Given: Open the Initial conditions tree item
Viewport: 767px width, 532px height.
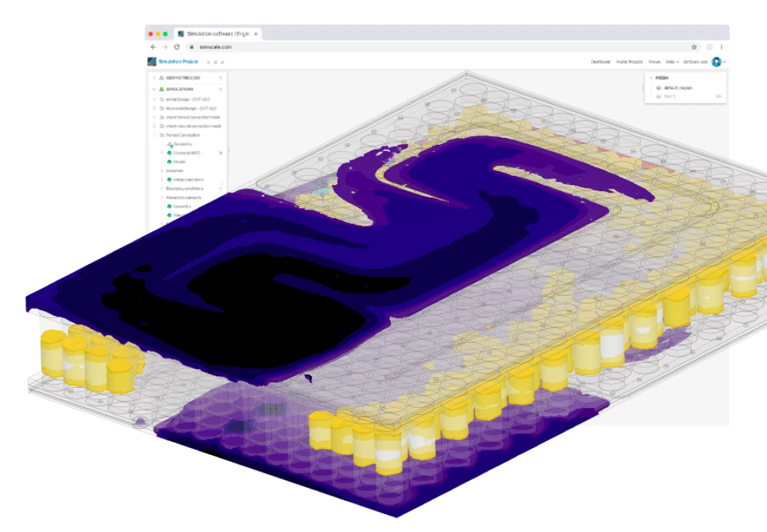Looking at the screenshot, I should point(188,179).
